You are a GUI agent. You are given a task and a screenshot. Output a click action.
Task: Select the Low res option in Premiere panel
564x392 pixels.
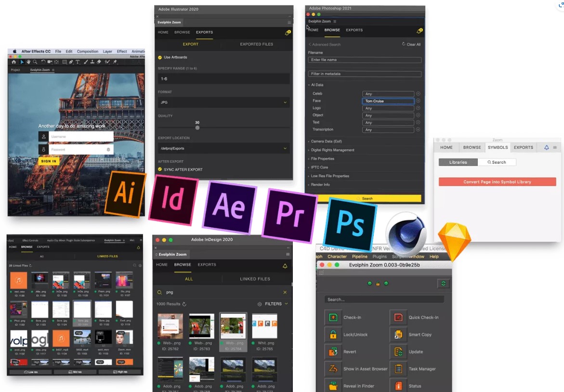(30, 372)
